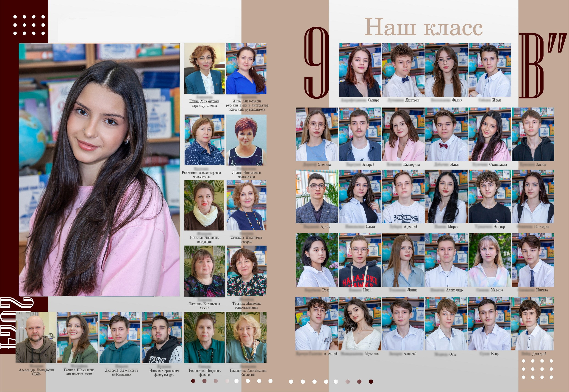569x392 pixels.
Task: Click the caption 'Александр Леонидович ОБЖ'
Action: 36,372
